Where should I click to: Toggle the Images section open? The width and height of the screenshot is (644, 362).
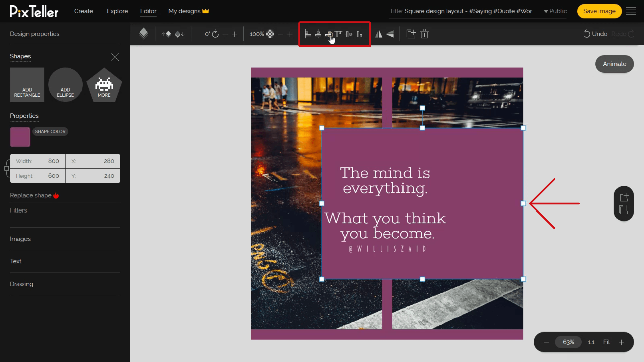(20, 239)
